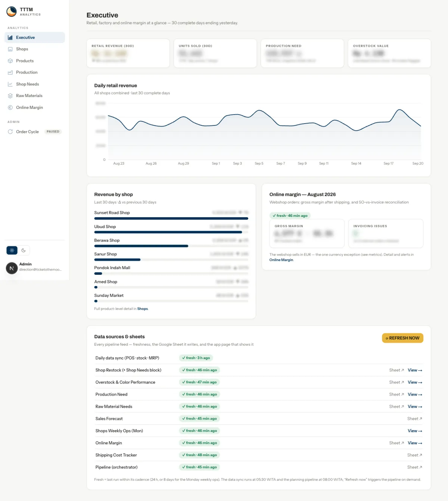Click View for Overstock & Color Performance

pos(415,382)
